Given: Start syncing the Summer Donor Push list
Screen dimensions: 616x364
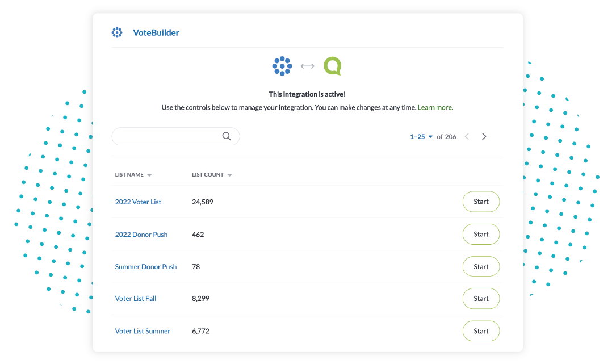Looking at the screenshot, I should 481,266.
